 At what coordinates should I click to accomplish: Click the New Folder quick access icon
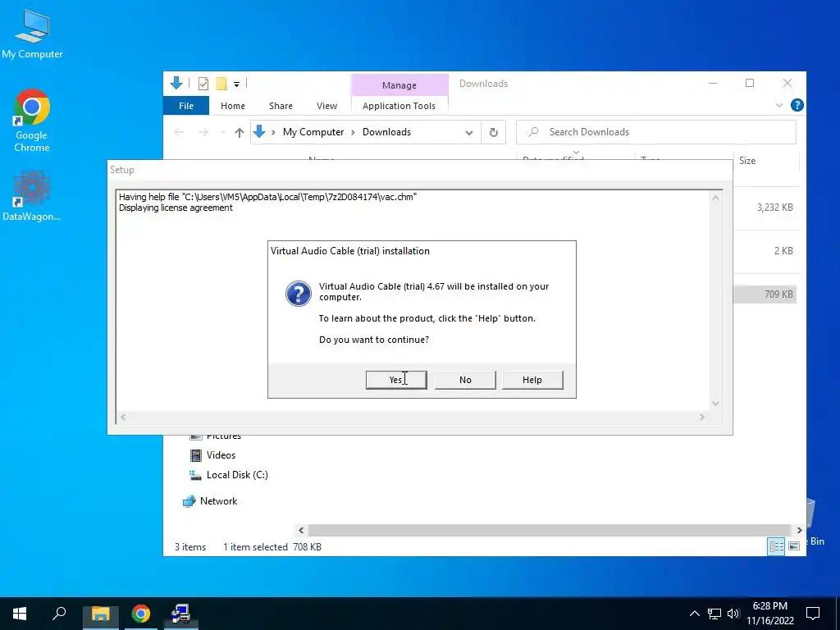click(221, 83)
